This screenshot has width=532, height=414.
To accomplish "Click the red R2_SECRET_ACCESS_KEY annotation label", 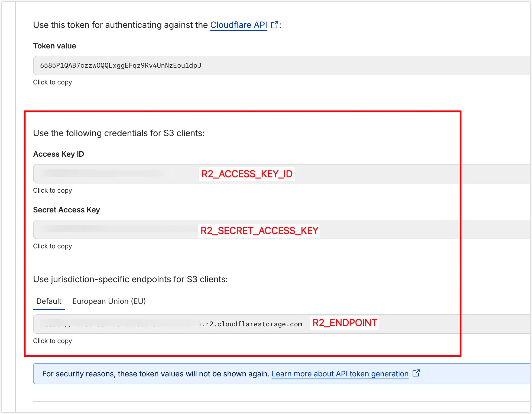I will pos(259,231).
